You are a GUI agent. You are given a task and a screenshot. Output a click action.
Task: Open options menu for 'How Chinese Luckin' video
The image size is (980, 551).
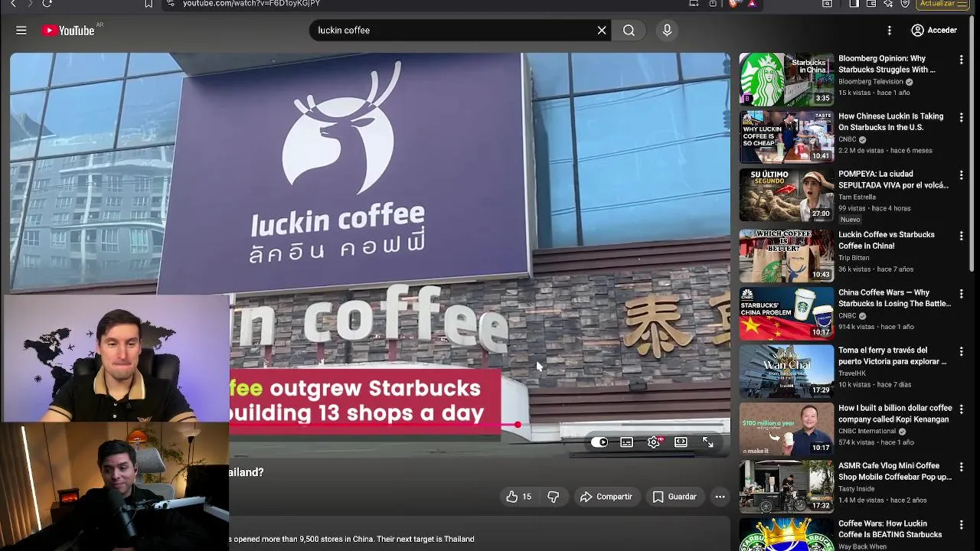coord(961,118)
